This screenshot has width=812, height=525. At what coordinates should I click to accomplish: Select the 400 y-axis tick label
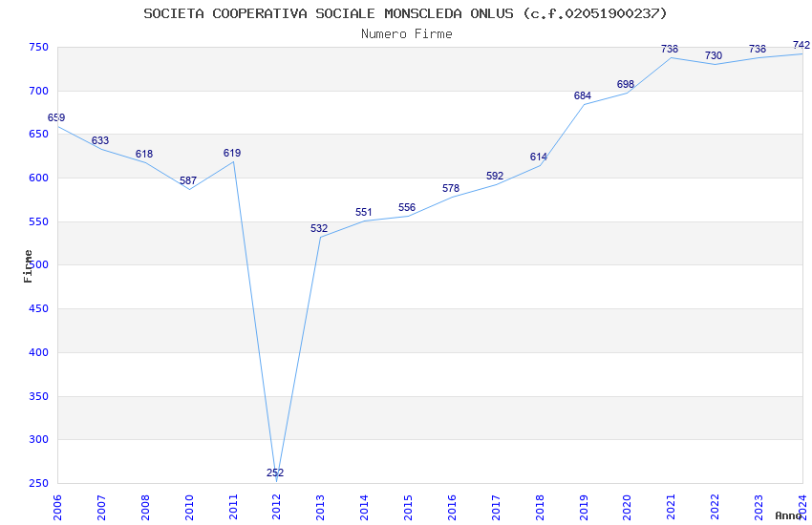pyautogui.click(x=39, y=353)
